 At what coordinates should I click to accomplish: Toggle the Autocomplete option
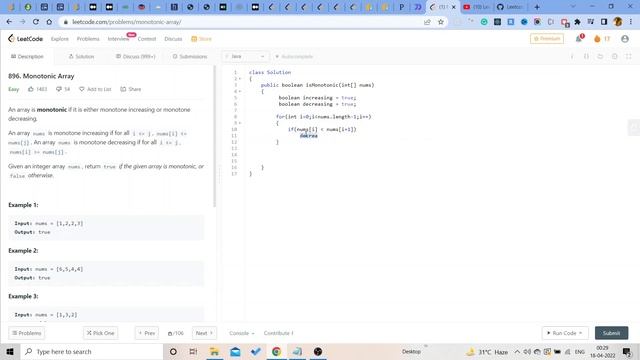pyautogui.click(x=294, y=56)
